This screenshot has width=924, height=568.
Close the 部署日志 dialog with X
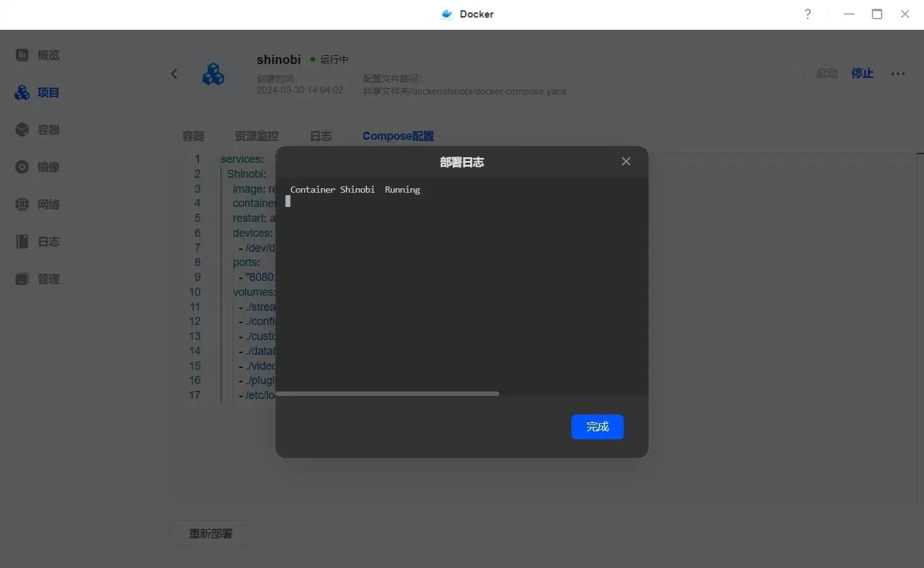coord(626,162)
